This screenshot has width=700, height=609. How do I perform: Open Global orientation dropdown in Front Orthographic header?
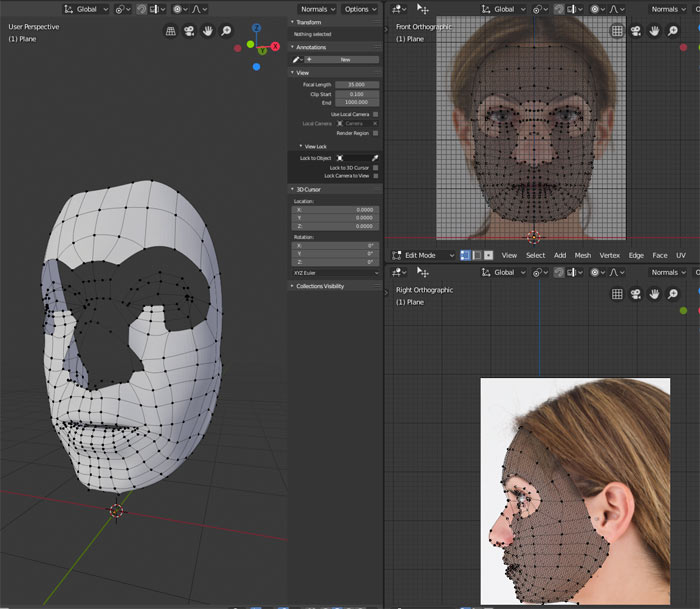click(x=504, y=9)
